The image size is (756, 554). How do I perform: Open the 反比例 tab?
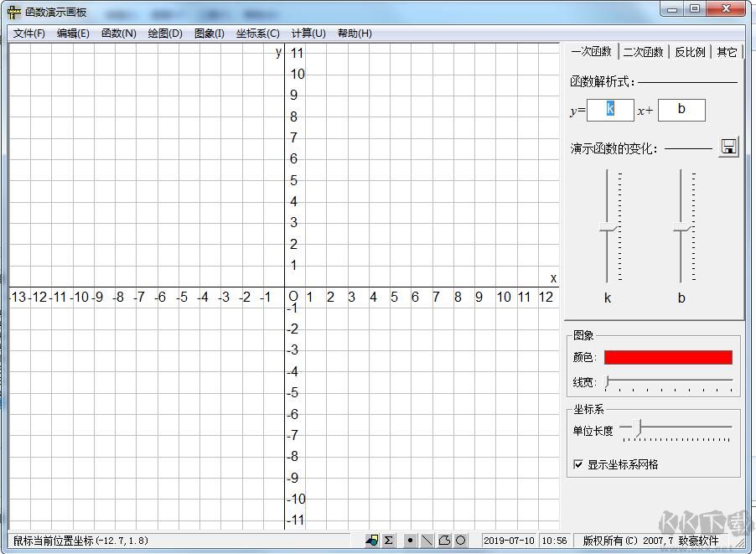pyautogui.click(x=691, y=51)
